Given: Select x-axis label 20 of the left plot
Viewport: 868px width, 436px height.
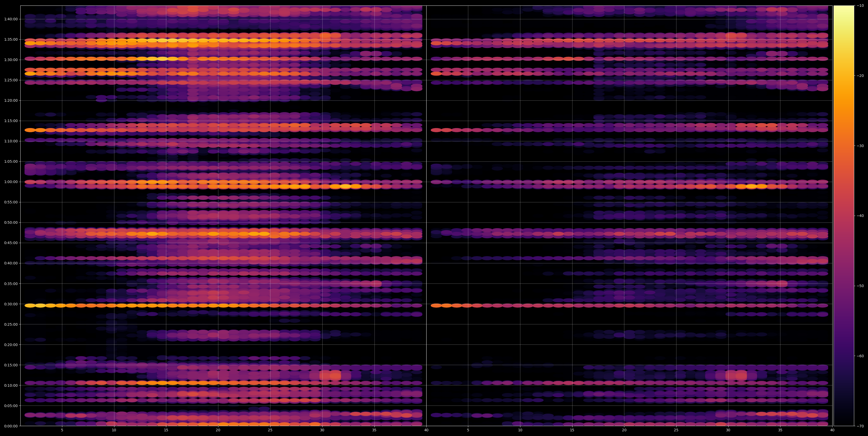Looking at the screenshot, I should click(218, 430).
